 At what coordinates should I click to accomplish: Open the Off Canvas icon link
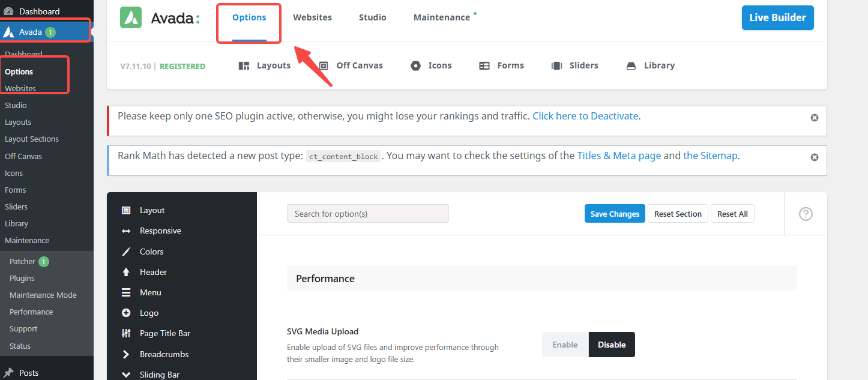point(324,65)
